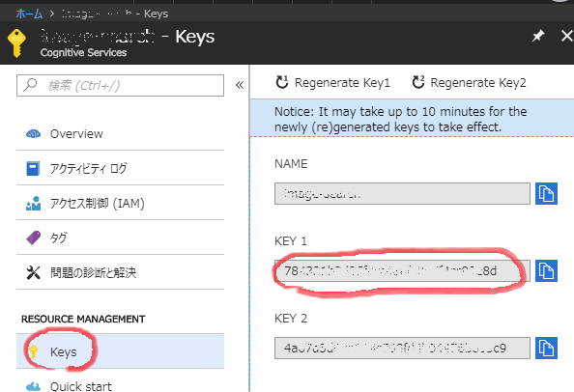Screen dimensions: 574x392
Task: Regenerate Key2
Action: 469,83
